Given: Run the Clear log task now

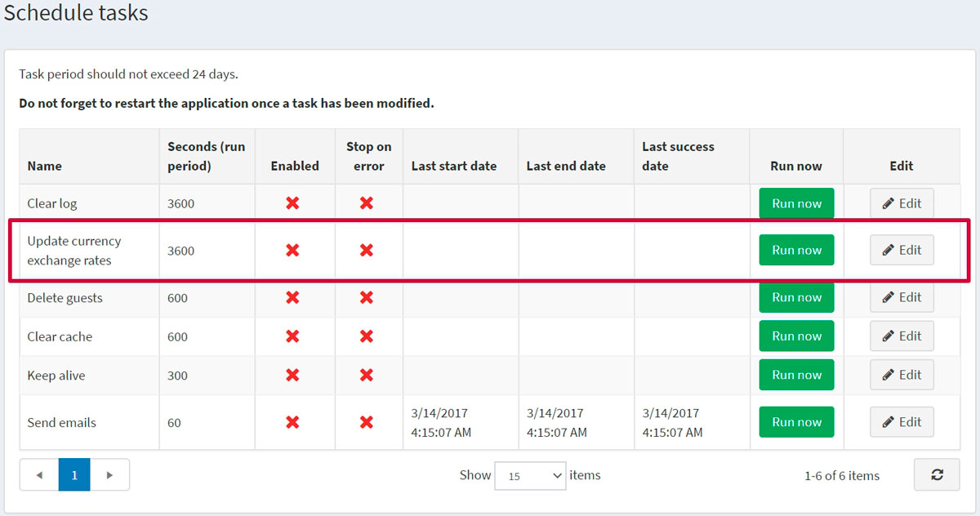Looking at the screenshot, I should [796, 203].
